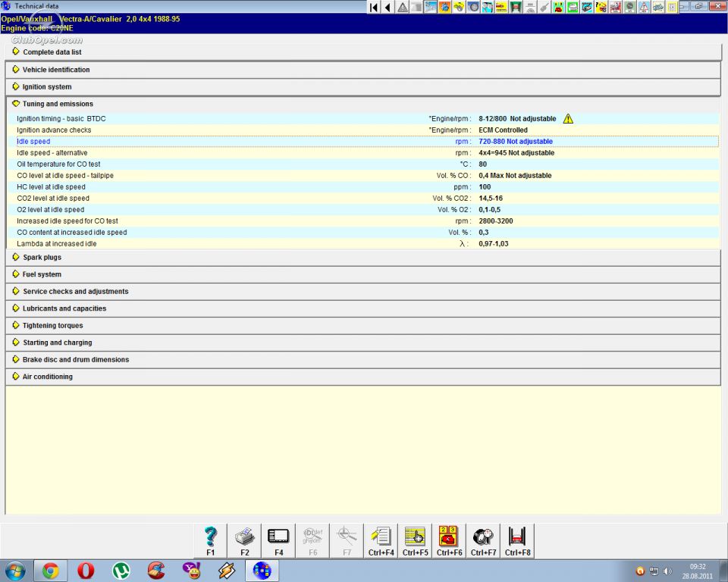Click the Ctrl+F6 red car icon
The height and width of the screenshot is (582, 728).
(x=450, y=540)
